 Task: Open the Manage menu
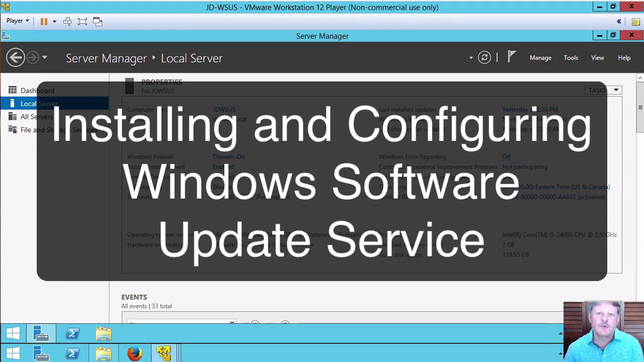[x=540, y=58]
